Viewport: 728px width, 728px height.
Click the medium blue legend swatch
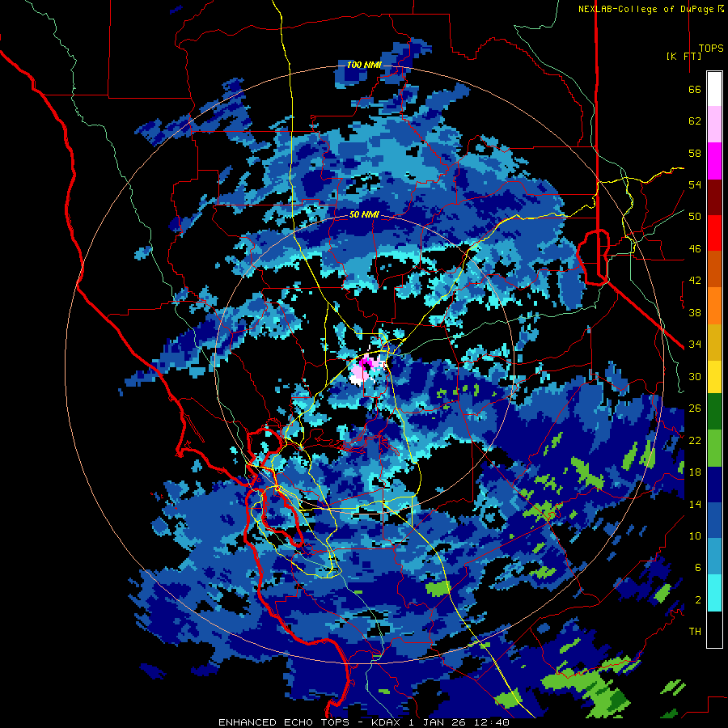[714, 520]
